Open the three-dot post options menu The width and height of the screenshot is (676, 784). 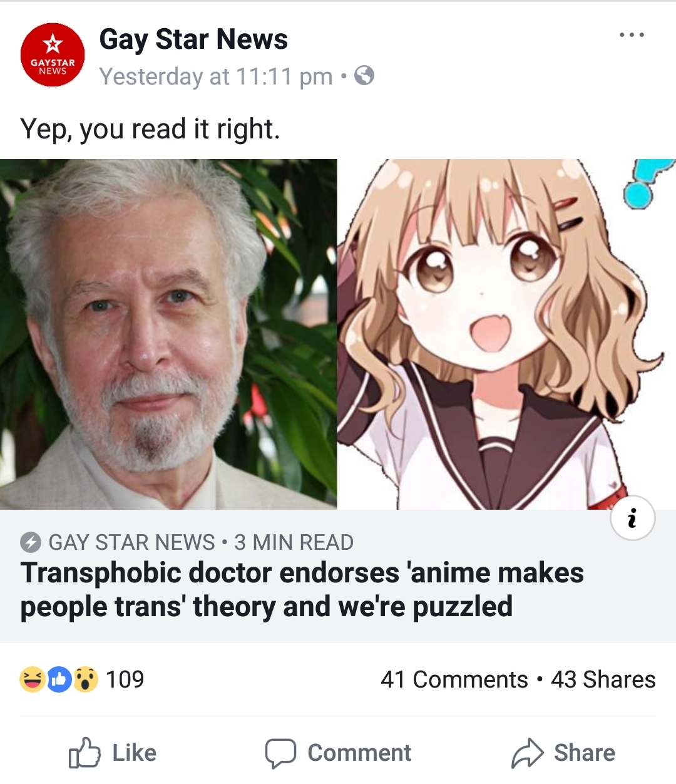632,35
